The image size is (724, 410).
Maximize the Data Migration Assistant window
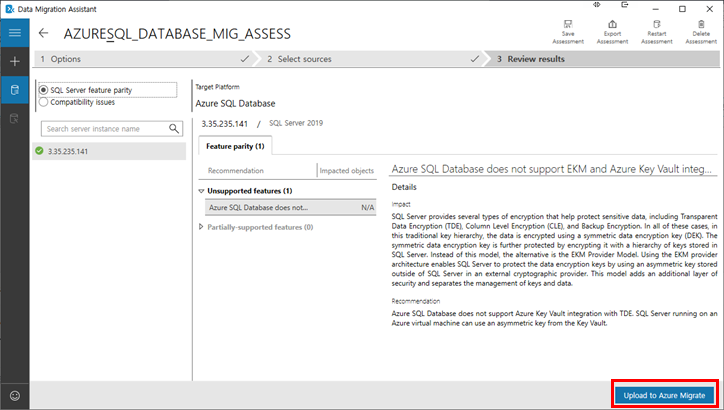coord(682,9)
